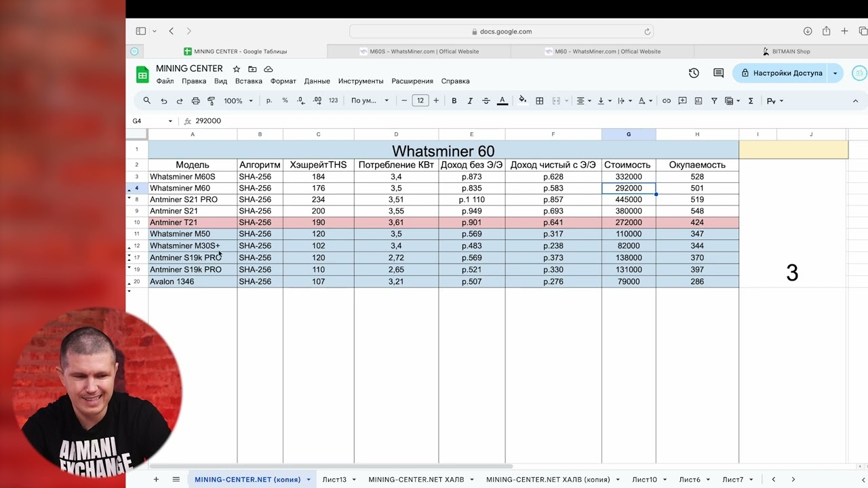Open filter views table icon

pyautogui.click(x=732, y=101)
